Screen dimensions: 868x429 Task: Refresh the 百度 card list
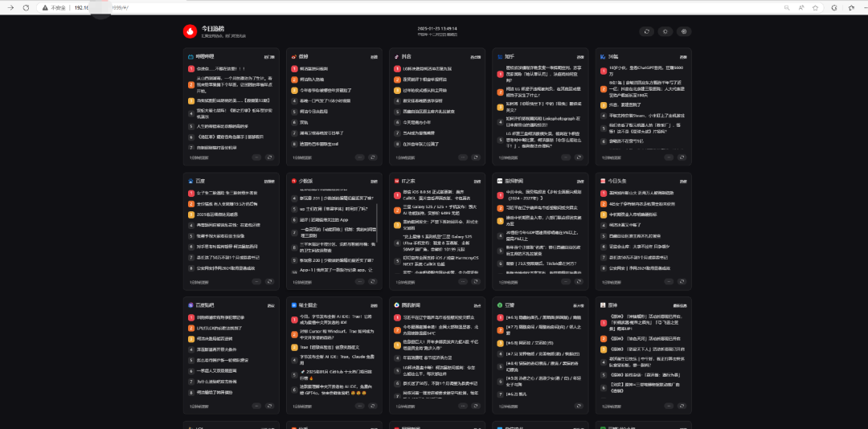(270, 282)
